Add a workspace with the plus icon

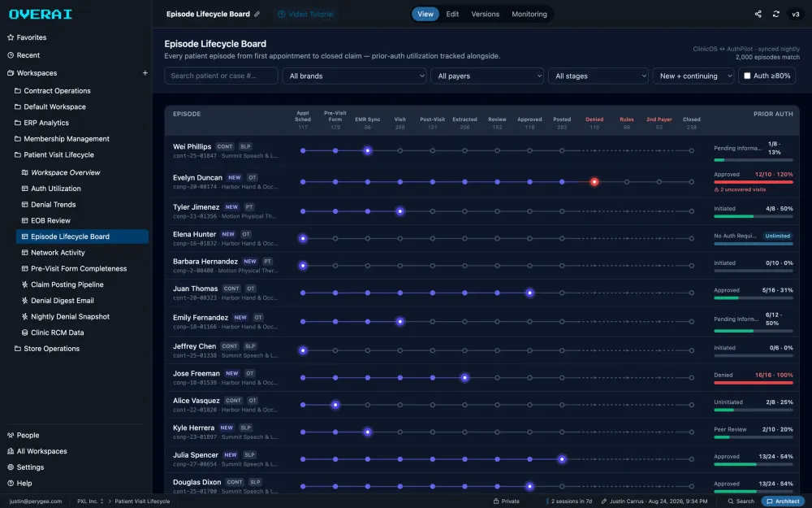click(145, 73)
